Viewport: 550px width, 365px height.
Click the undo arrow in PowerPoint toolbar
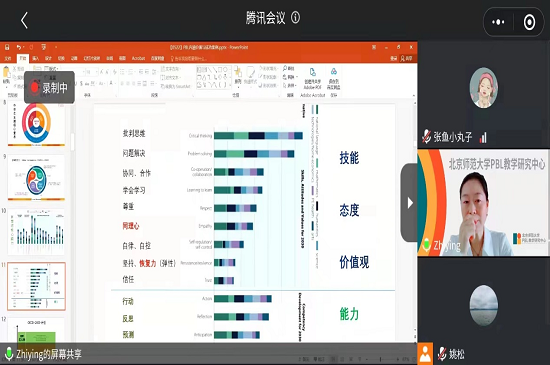click(x=19, y=47)
